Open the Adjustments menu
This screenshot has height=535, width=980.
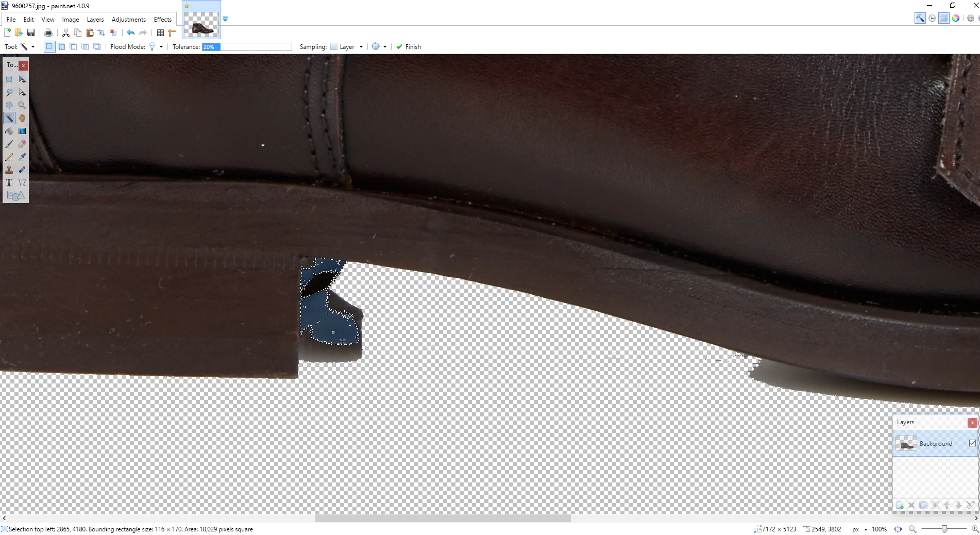[x=129, y=19]
